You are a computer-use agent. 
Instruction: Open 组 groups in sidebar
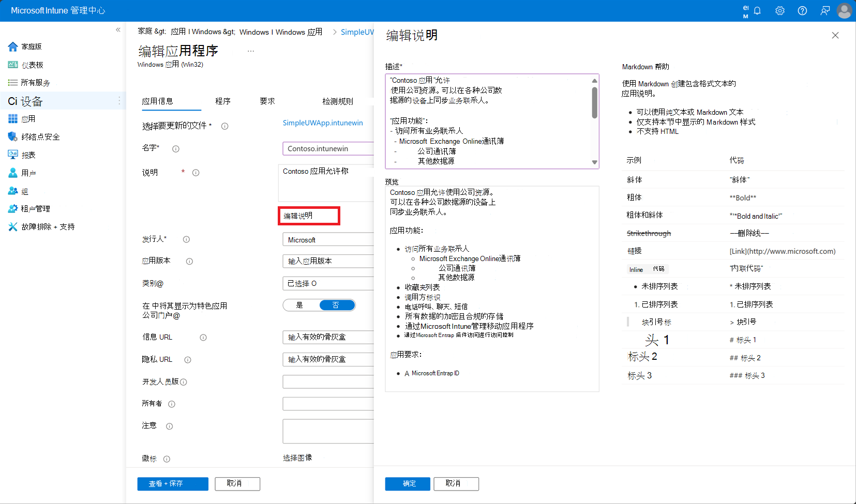[x=18, y=191]
